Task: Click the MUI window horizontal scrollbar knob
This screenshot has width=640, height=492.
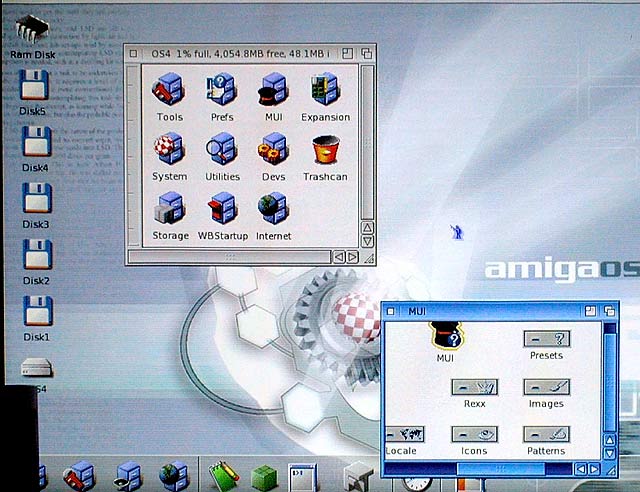Action: pyautogui.click(x=500, y=469)
